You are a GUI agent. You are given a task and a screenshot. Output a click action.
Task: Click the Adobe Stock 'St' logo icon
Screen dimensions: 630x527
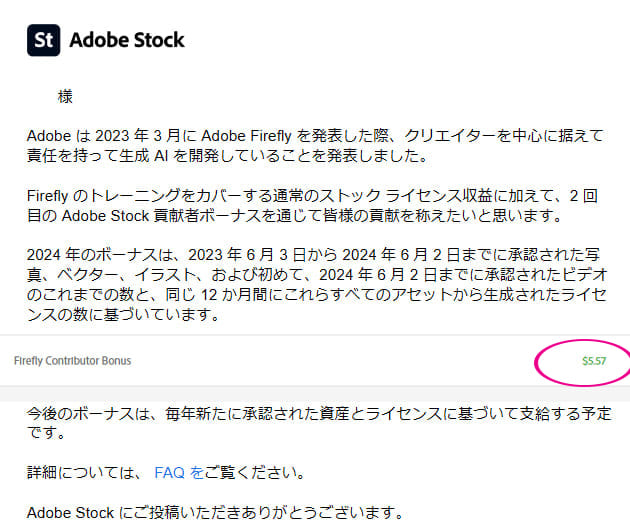[43, 40]
